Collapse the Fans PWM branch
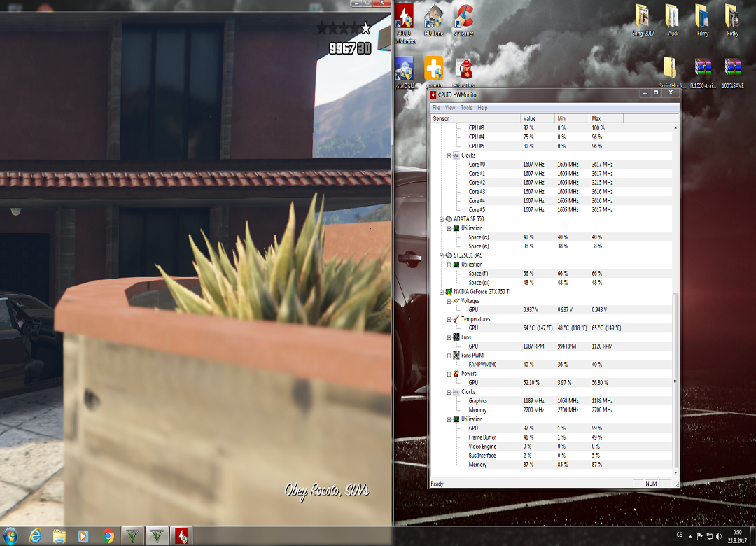 pos(449,356)
